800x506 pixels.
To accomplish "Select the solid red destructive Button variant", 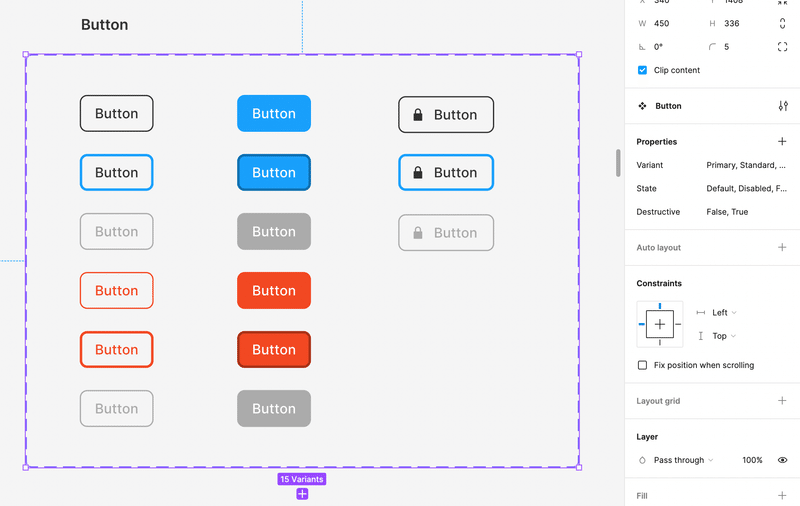I will click(x=274, y=290).
